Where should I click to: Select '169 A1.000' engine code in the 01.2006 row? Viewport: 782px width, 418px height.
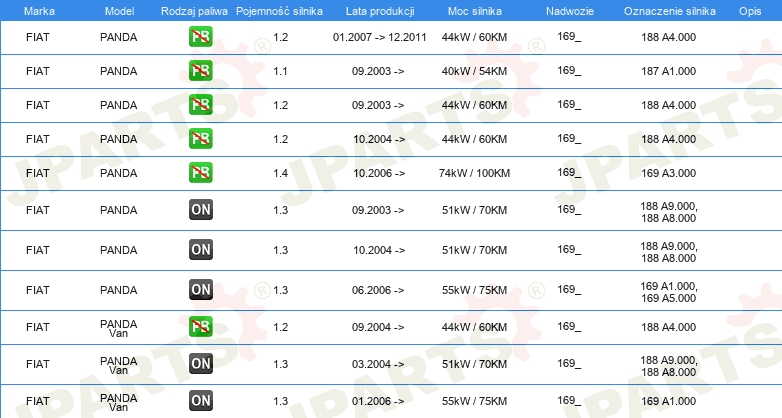coord(669,401)
